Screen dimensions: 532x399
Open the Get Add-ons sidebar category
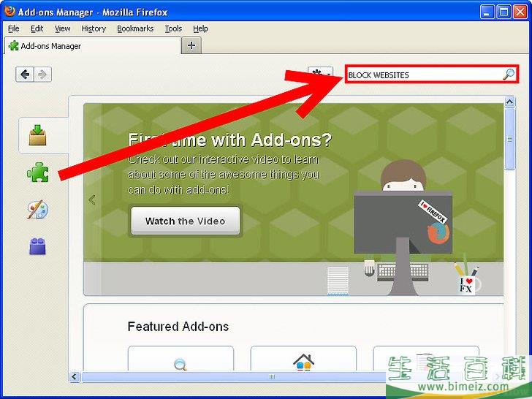(x=38, y=135)
